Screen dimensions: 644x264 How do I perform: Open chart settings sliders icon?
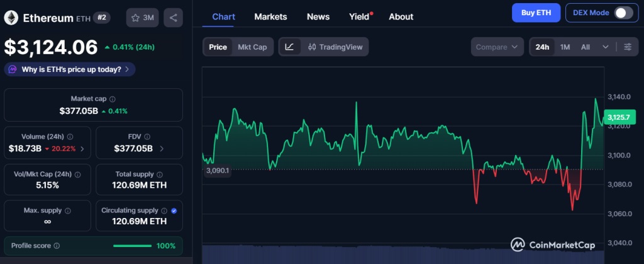(x=628, y=47)
